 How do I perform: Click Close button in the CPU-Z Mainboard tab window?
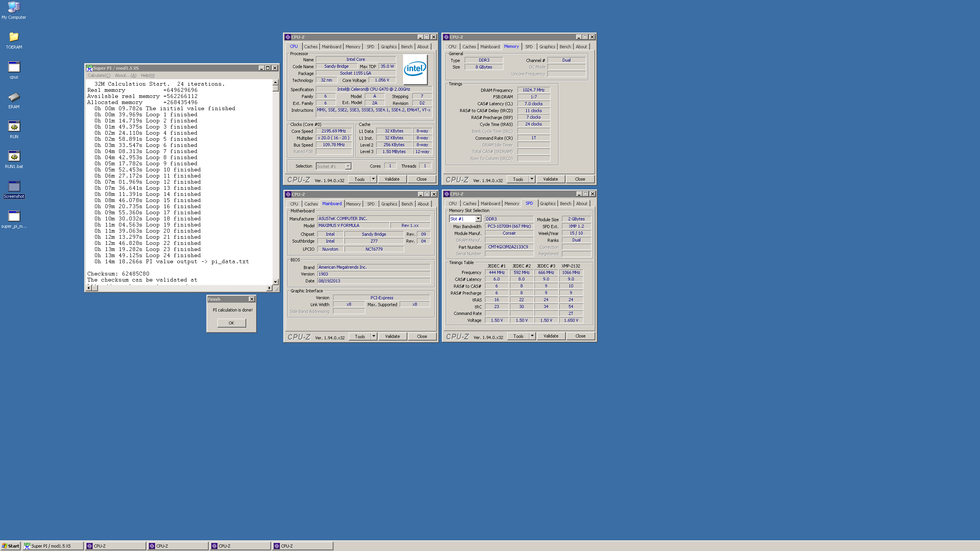[x=422, y=336]
